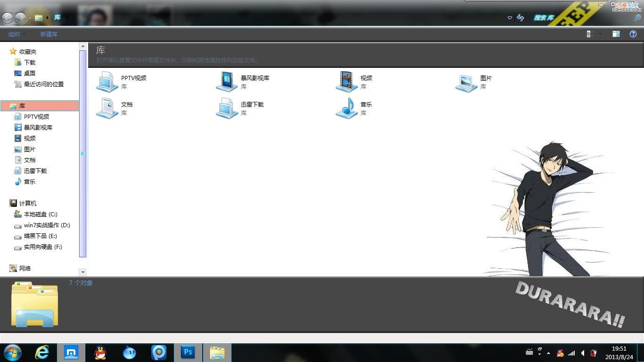Launch Photoshop from the taskbar

coord(188,352)
